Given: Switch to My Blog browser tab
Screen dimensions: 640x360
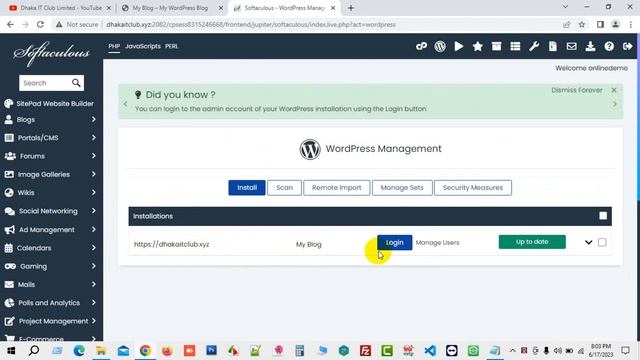Looking at the screenshot, I should coord(171,8).
